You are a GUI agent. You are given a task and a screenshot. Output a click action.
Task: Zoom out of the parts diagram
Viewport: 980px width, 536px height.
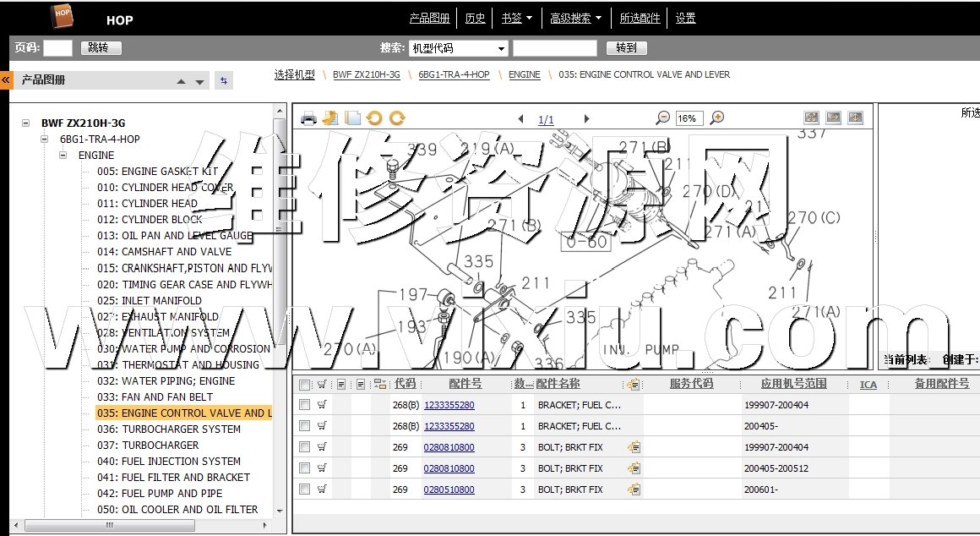(x=663, y=118)
